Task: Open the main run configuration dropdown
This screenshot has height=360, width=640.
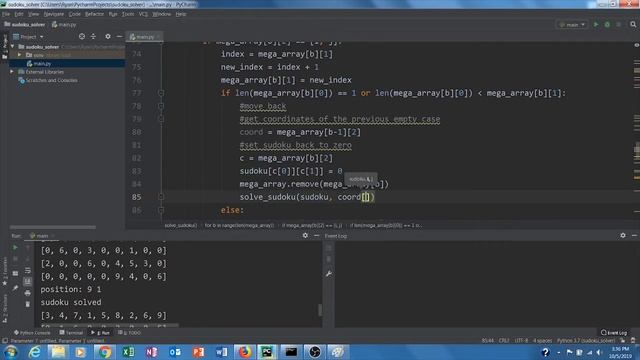Action: 572,24
